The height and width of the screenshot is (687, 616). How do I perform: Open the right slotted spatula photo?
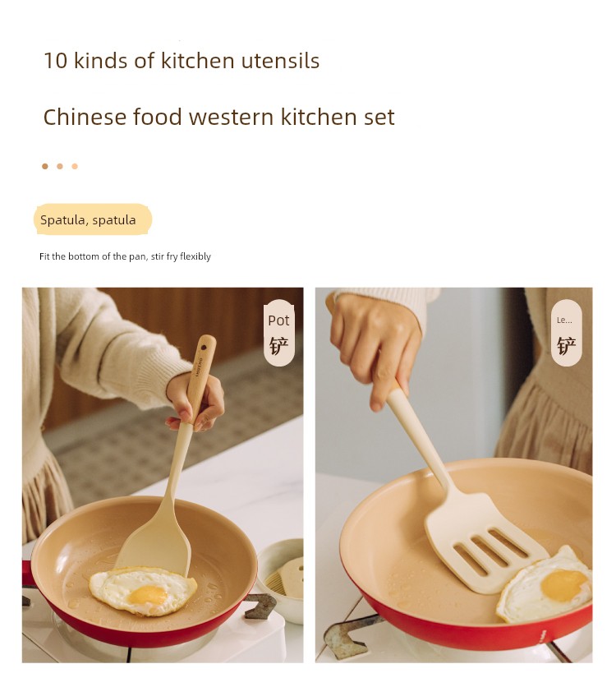(453, 475)
